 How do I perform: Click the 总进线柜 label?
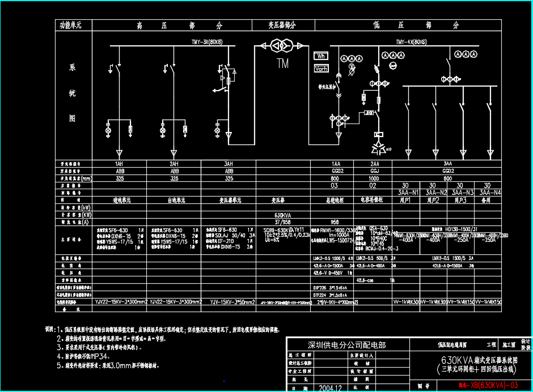335,201
